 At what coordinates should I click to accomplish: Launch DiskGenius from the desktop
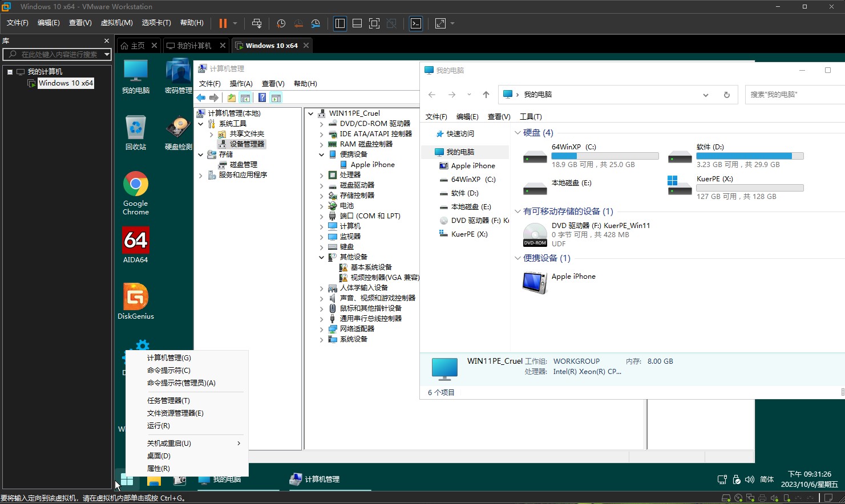click(x=136, y=301)
